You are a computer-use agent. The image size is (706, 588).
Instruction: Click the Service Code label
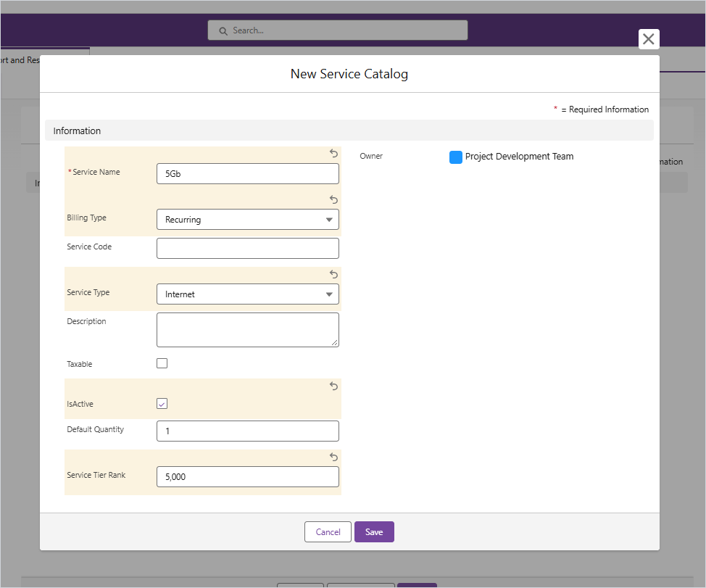pos(89,247)
